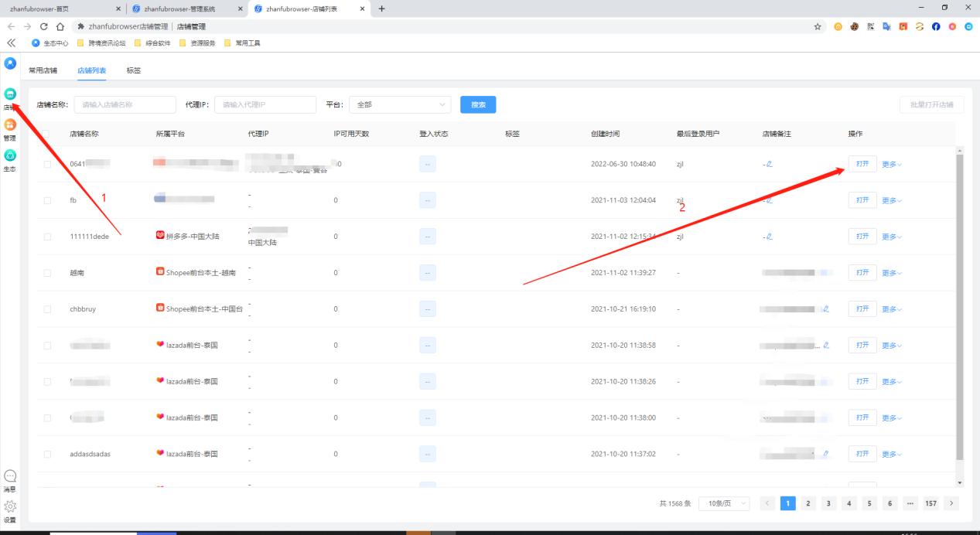Tick checkbox for the chbbruy row
Image resolution: width=980 pixels, height=535 pixels.
(47, 308)
